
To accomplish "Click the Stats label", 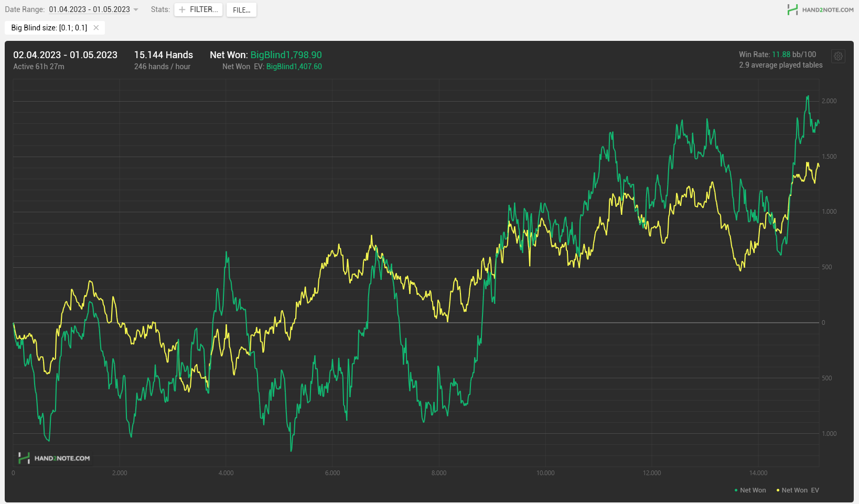I will click(160, 9).
